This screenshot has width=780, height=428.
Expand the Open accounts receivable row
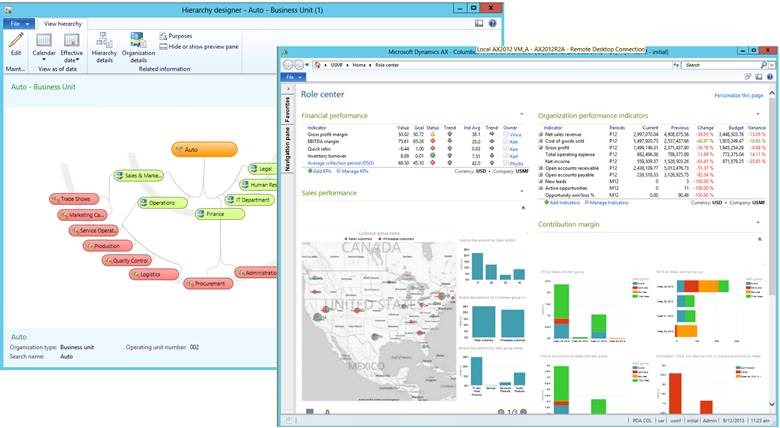tap(541, 168)
